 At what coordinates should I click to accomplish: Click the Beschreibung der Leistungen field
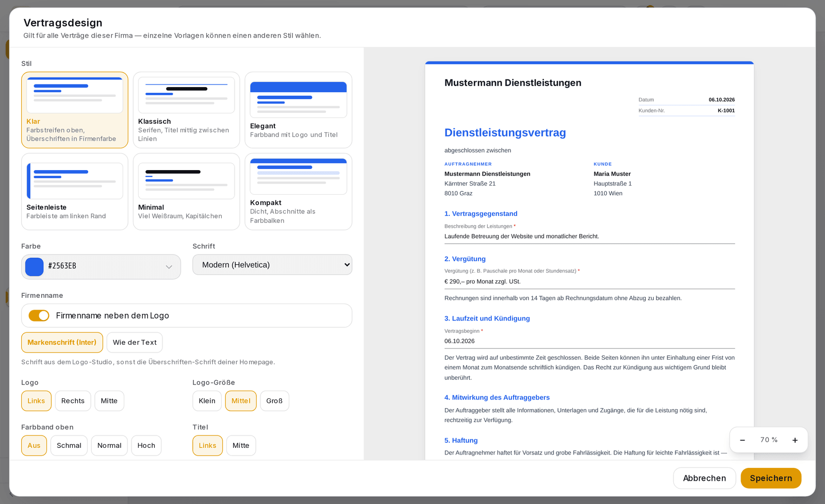click(x=589, y=237)
